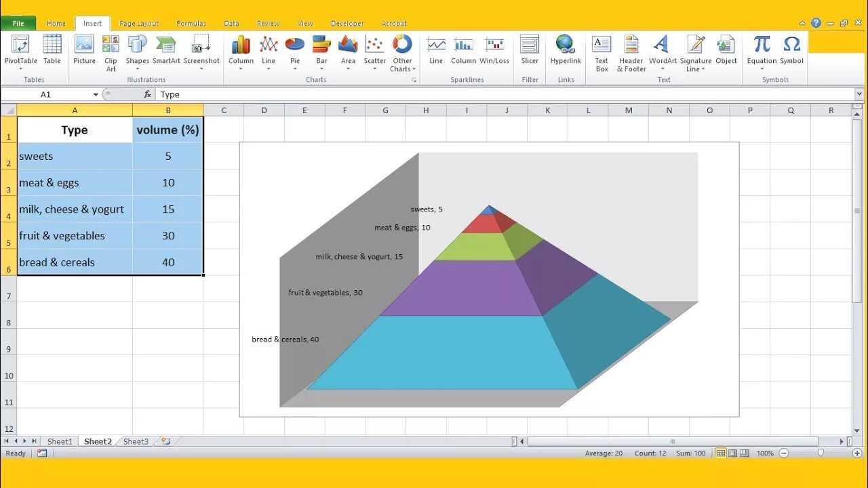Switch to the Data tab
The height and width of the screenshot is (488, 868).
pos(231,23)
